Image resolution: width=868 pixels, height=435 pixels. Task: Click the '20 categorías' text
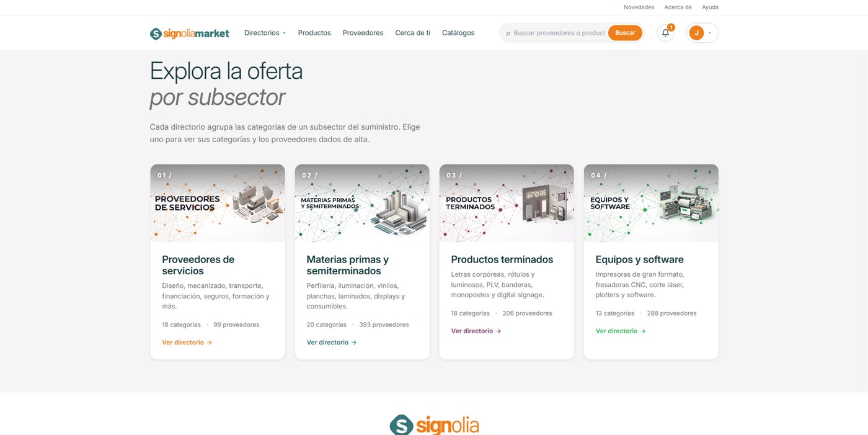[326, 325]
